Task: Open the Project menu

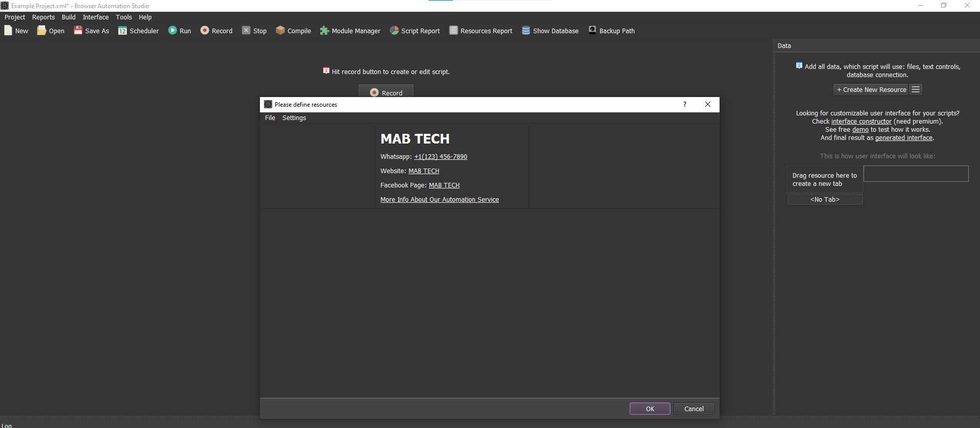Action: click(x=15, y=17)
